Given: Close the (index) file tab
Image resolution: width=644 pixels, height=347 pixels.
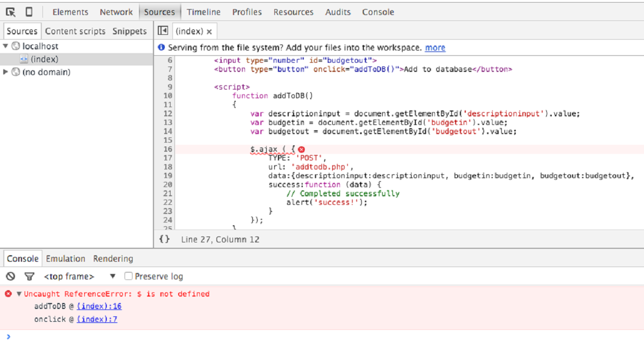Looking at the screenshot, I should (x=209, y=32).
